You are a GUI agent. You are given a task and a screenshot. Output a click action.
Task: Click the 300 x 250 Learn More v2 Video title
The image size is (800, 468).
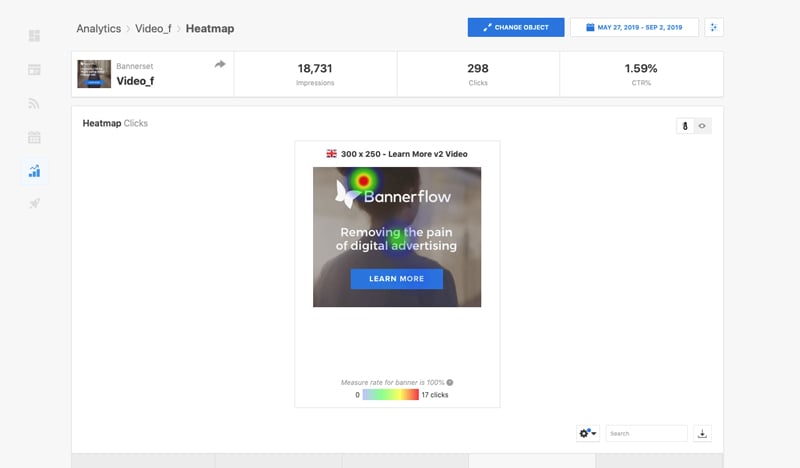[x=404, y=154]
